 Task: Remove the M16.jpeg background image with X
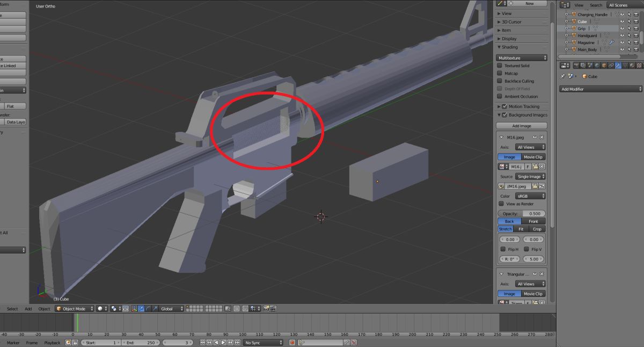click(542, 137)
